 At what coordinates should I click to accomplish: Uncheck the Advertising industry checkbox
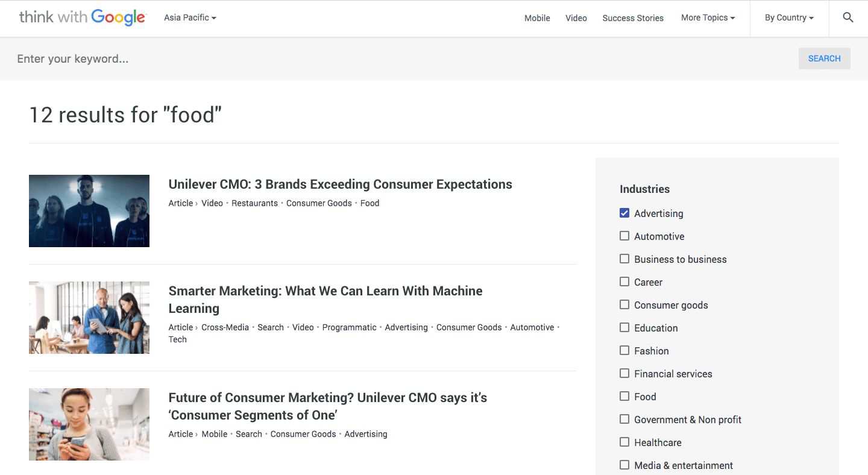[624, 213]
